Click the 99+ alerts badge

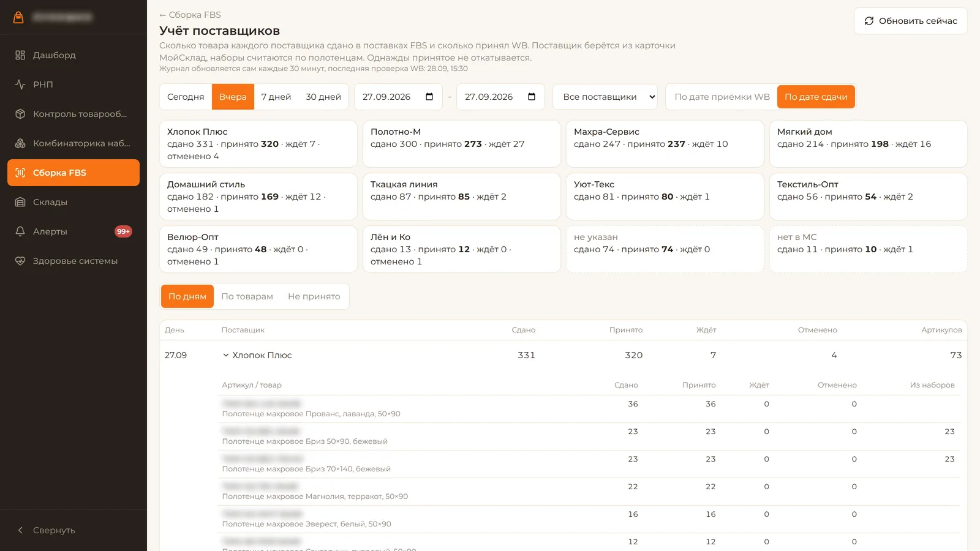(123, 231)
